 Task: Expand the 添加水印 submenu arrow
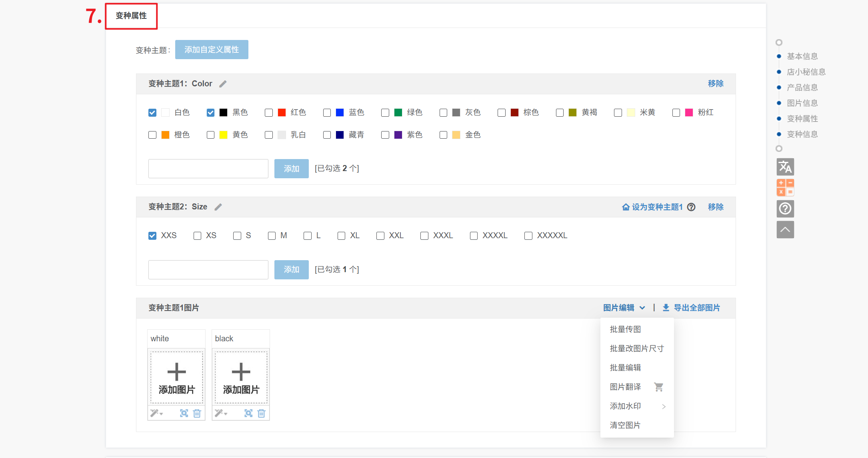[664, 406]
